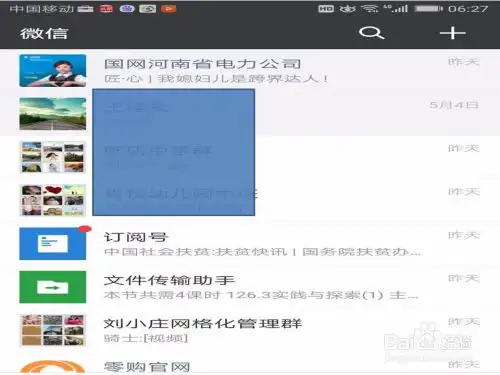
Task: Tap the orange 零购官网 avatar icon
Action: click(53, 367)
